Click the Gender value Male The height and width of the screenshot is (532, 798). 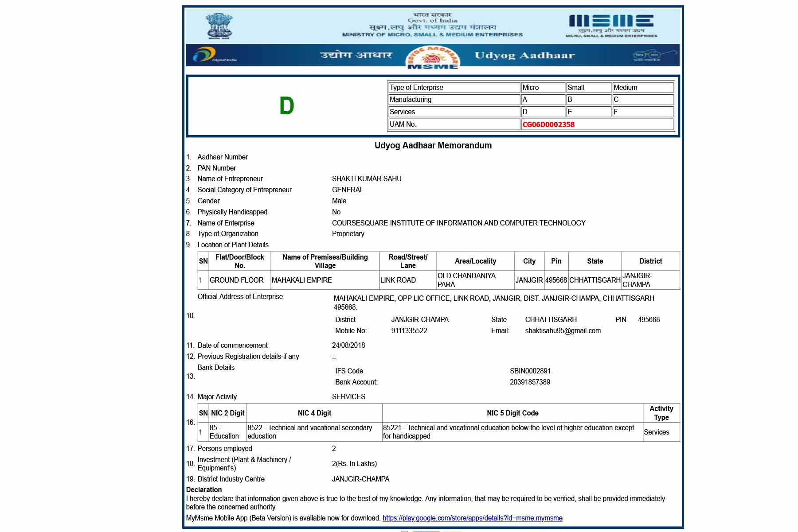[x=339, y=201]
